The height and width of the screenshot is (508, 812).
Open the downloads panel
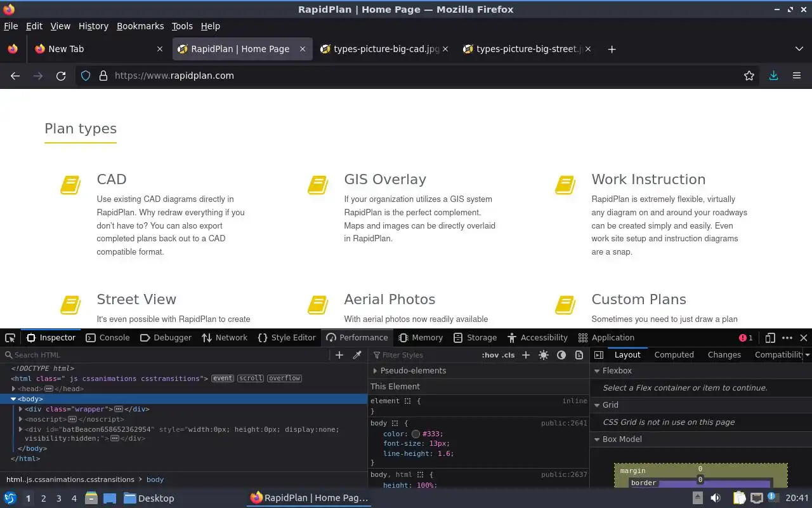pyautogui.click(x=773, y=76)
